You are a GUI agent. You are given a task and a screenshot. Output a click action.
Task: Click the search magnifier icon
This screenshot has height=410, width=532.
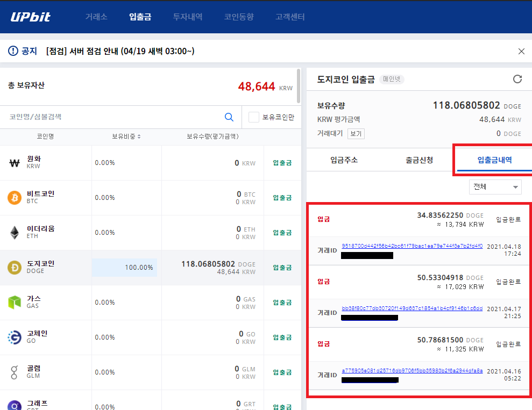coord(229,117)
